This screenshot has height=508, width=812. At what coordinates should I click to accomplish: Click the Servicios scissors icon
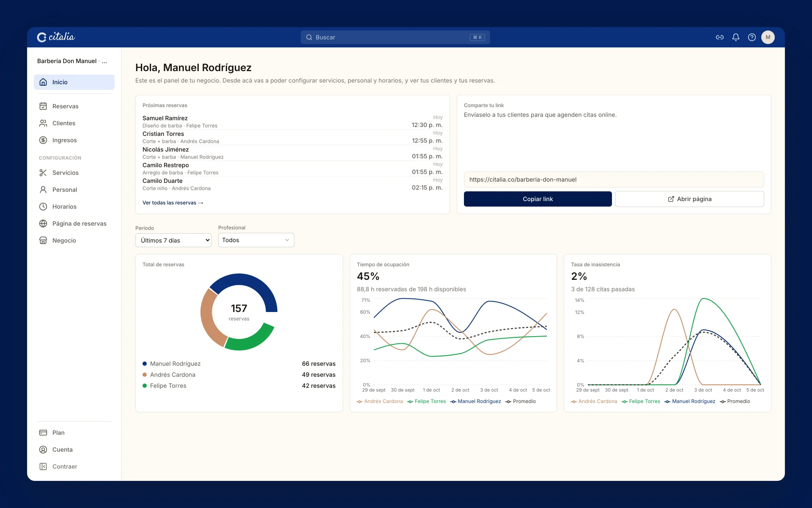click(x=43, y=173)
